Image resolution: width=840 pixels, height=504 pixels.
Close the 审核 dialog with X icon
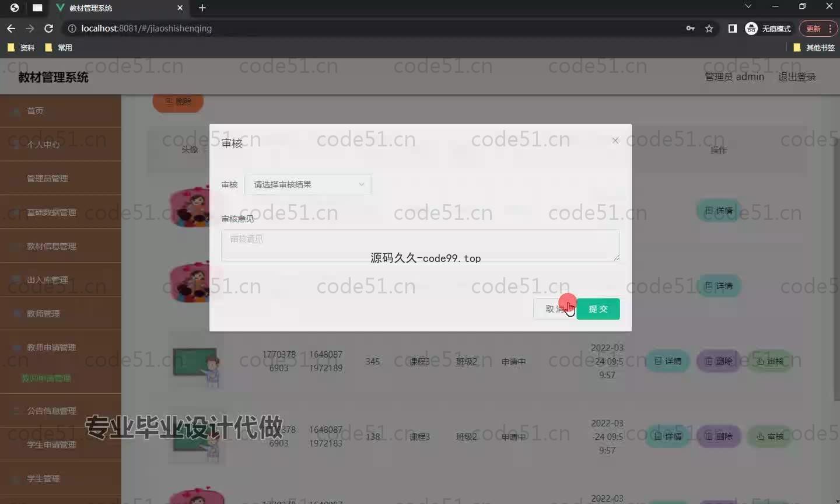coord(615,141)
